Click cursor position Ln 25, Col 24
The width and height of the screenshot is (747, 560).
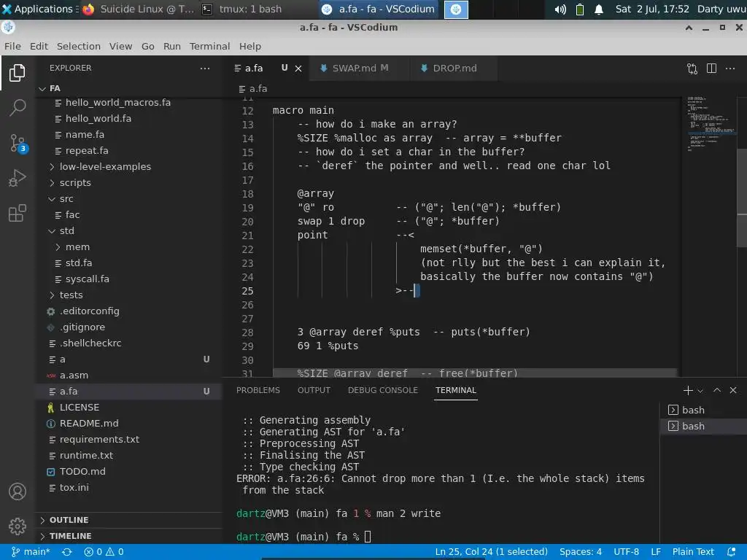coord(491,552)
